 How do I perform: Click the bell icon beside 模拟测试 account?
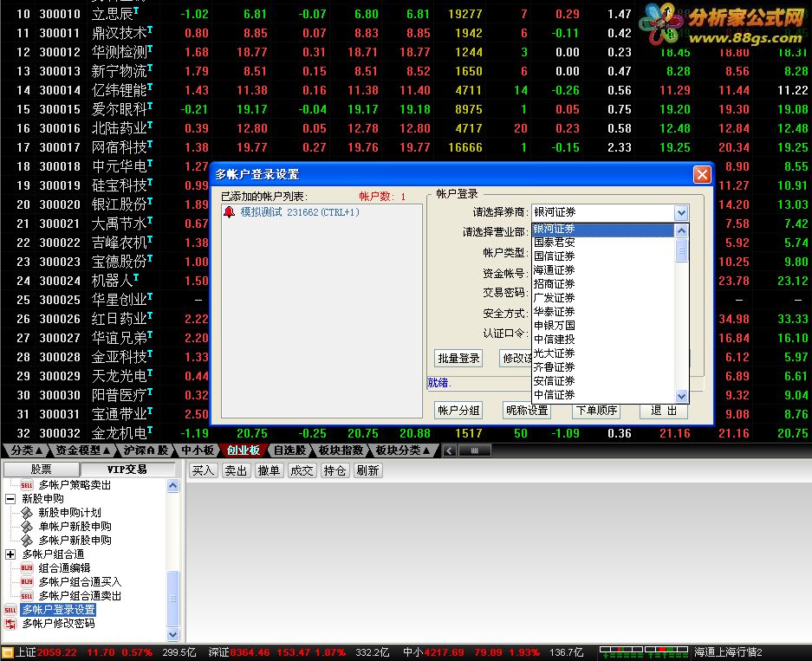pos(229,212)
